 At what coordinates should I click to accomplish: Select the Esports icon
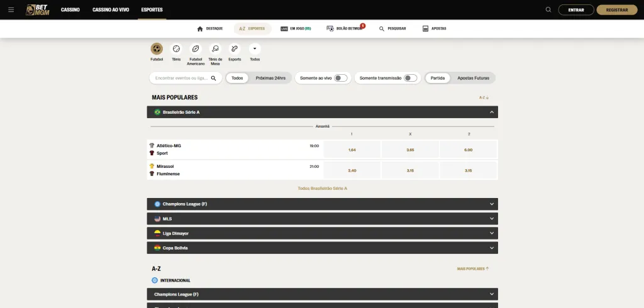(235, 49)
